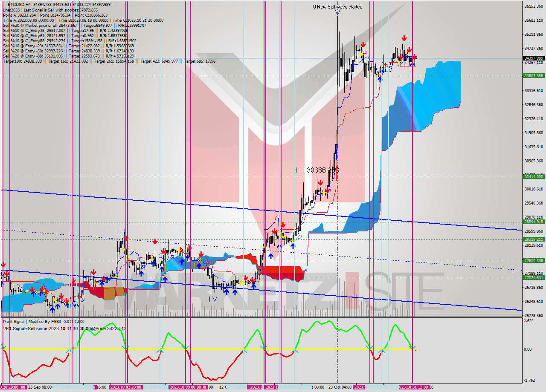Click the 36152.360 price axis value
This screenshot has height=392, width=546.
[x=534, y=6]
